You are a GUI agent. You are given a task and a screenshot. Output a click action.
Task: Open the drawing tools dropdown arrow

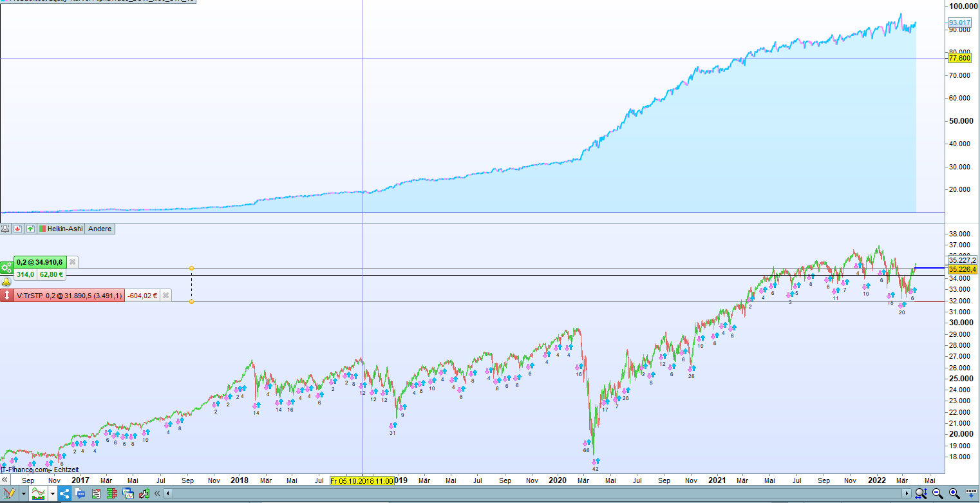(x=23, y=494)
